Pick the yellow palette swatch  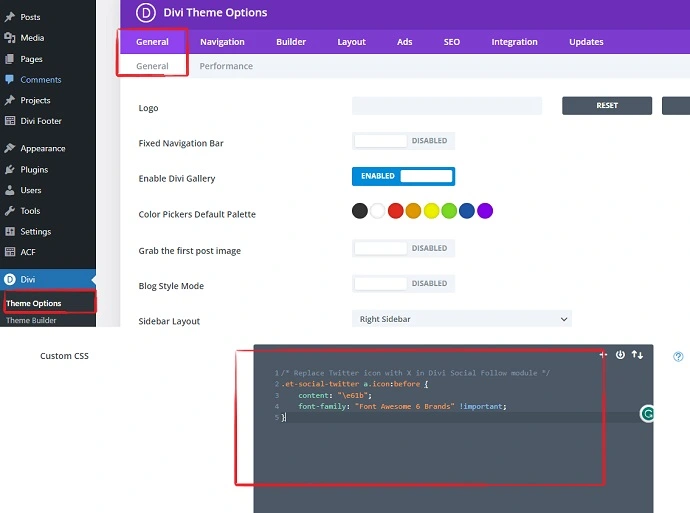coord(431,211)
